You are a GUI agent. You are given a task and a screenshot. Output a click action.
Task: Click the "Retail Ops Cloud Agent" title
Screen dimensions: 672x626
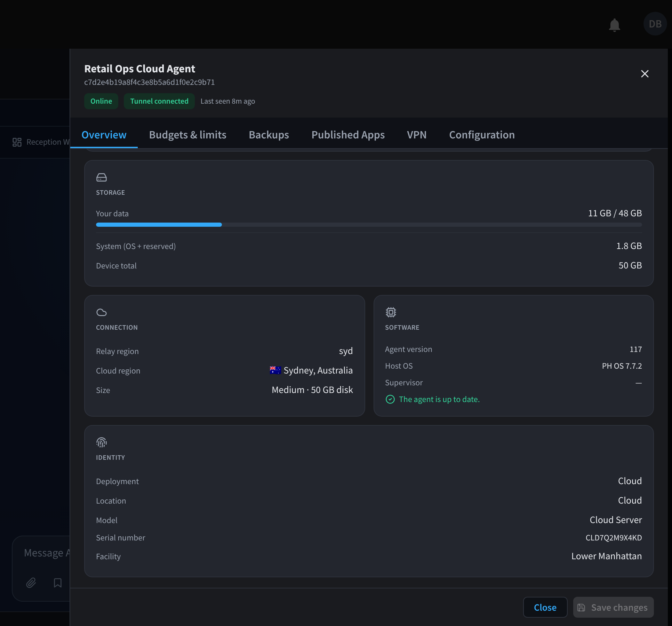coord(139,69)
